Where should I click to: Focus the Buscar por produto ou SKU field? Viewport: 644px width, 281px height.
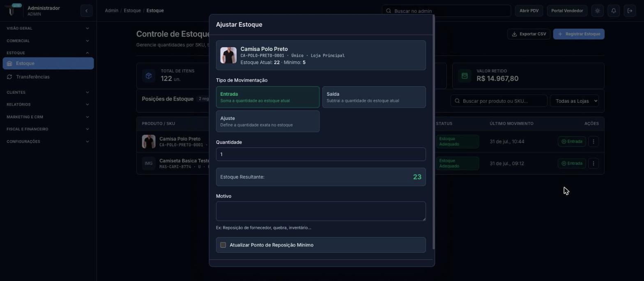click(x=499, y=101)
